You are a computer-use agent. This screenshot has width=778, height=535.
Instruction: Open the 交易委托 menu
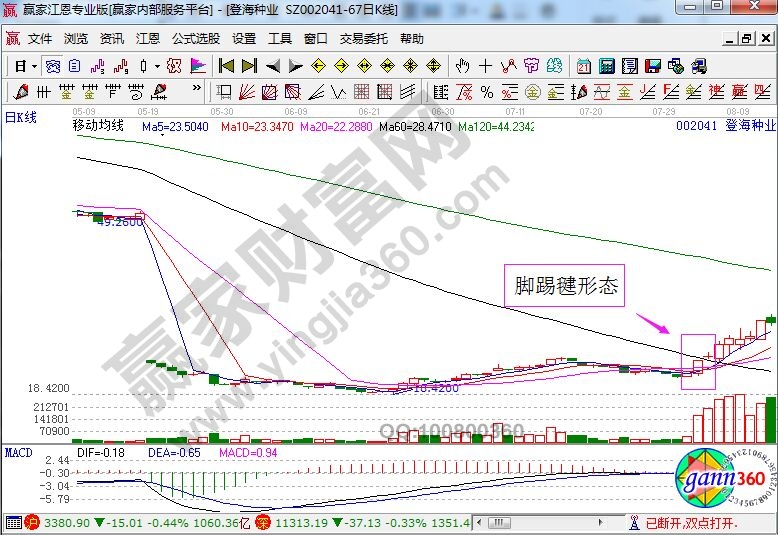point(364,39)
